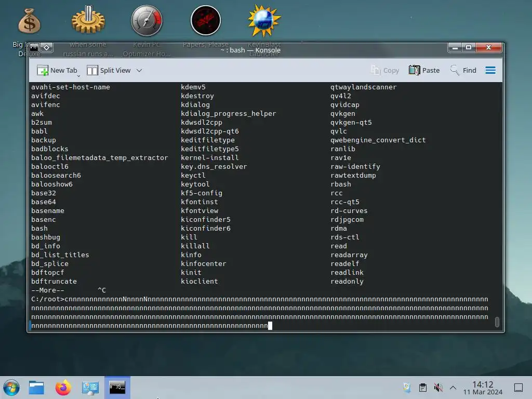Click 'badblocks' in terminal listing
532x399 pixels.
click(49, 149)
